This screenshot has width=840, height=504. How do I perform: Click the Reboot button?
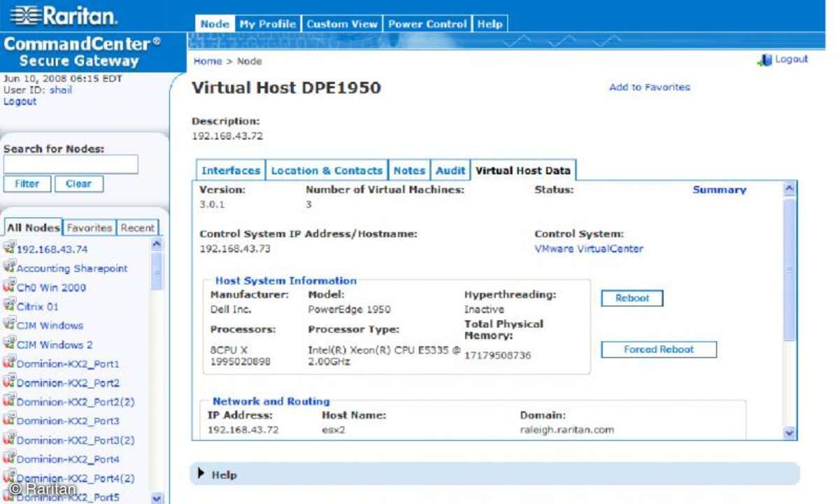coord(632,298)
